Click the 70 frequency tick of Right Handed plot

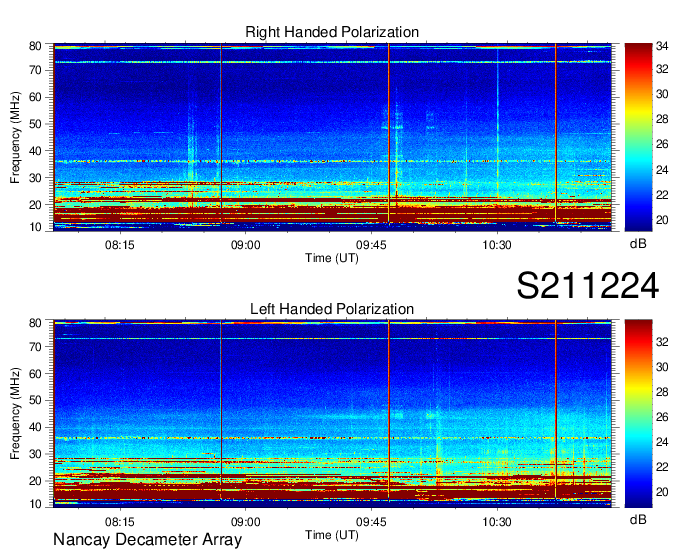(35, 70)
